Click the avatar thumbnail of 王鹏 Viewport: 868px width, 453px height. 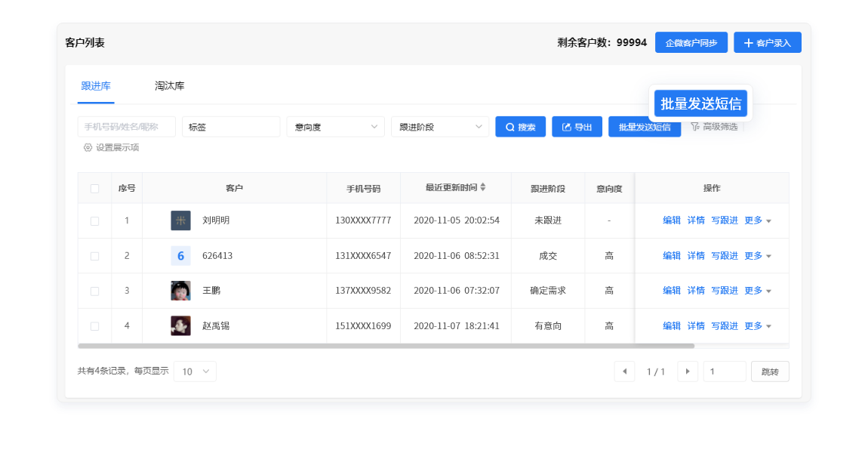tap(180, 291)
